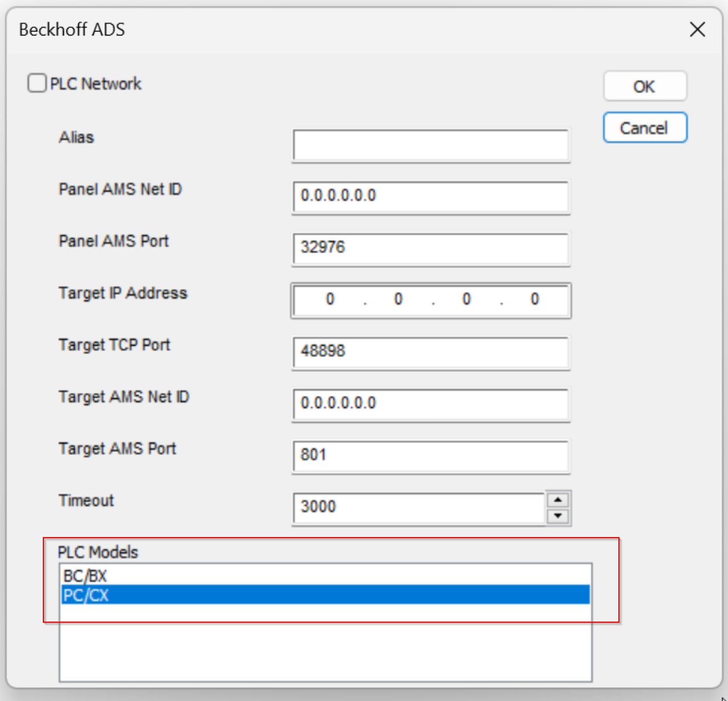Choose BC/BX in PLC Models list
Screen dimensions: 728x701
pyautogui.click(x=325, y=575)
